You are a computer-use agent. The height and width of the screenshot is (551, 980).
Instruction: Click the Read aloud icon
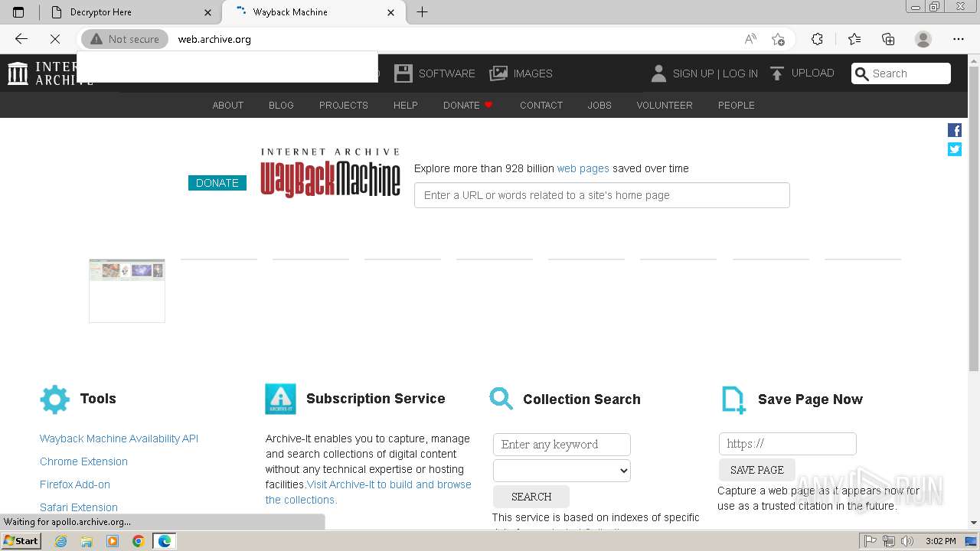point(750,39)
